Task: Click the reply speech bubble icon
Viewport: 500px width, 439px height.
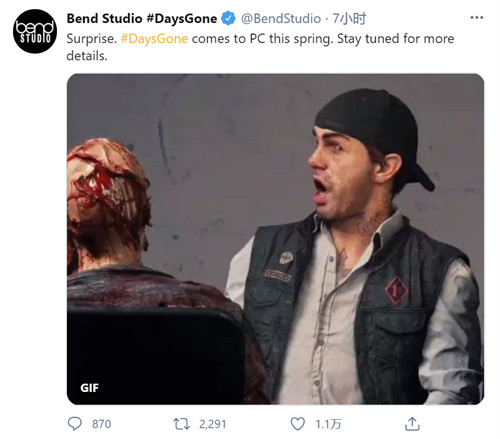Action: click(x=74, y=424)
